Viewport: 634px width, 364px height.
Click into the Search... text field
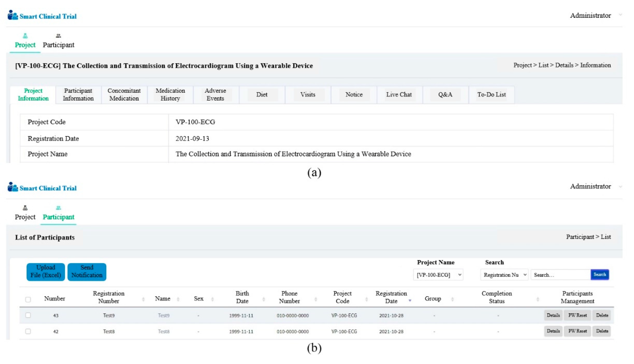[560, 275]
